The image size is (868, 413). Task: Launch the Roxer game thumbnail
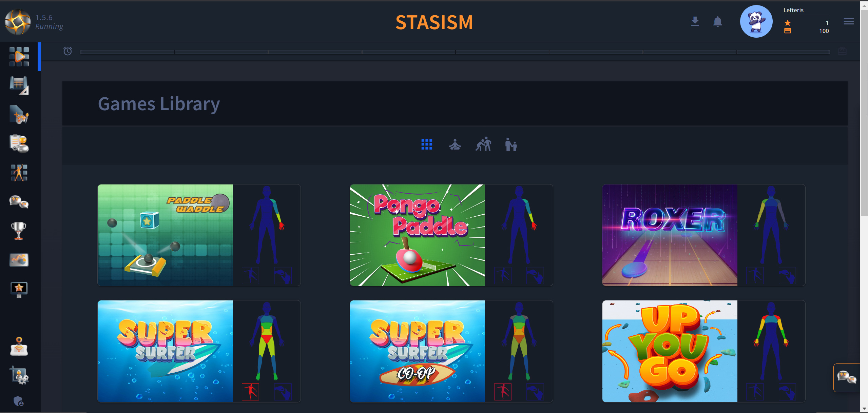click(670, 235)
